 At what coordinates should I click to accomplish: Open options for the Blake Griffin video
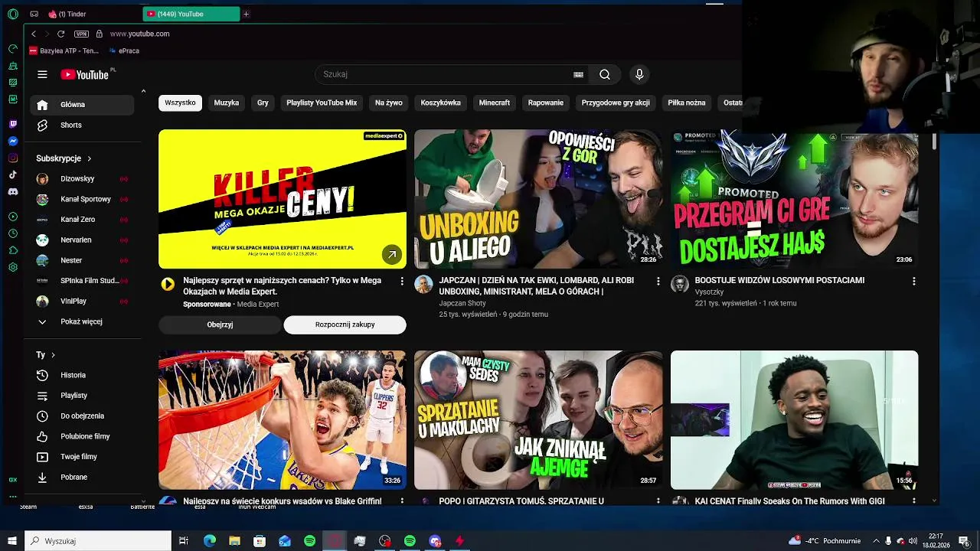[402, 501]
